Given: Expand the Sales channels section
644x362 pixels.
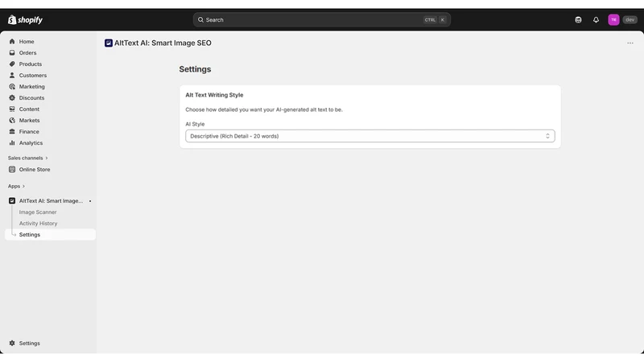Looking at the screenshot, I should tap(27, 158).
